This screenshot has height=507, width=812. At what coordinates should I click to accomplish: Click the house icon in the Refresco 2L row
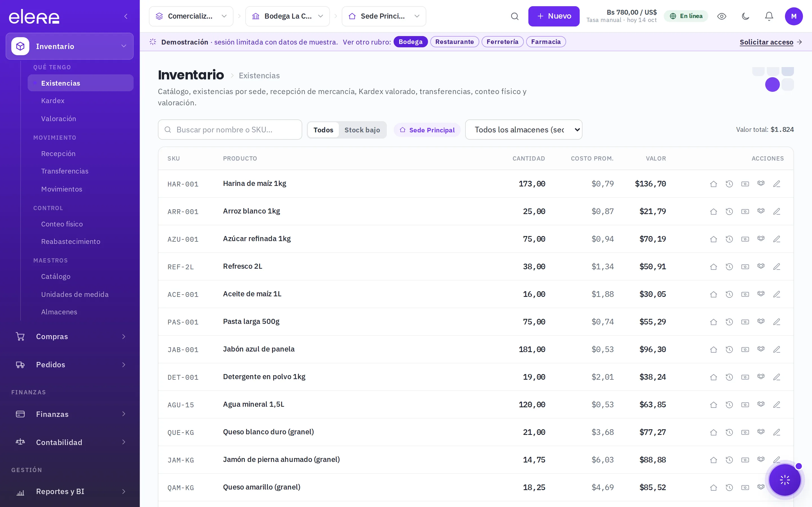click(713, 266)
